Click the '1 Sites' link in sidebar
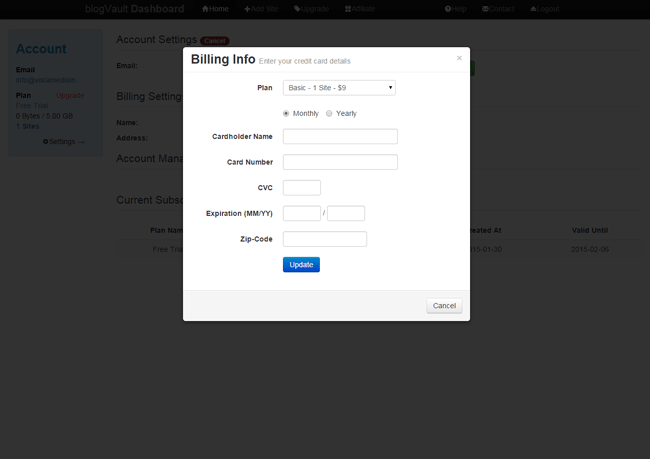The height and width of the screenshot is (459, 650). (27, 126)
